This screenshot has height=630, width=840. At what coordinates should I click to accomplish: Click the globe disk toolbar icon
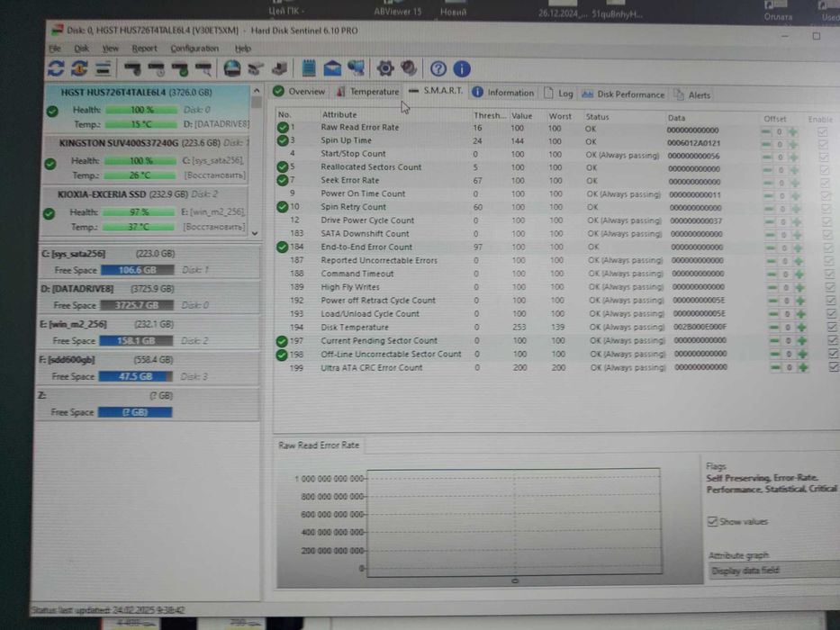click(x=231, y=68)
